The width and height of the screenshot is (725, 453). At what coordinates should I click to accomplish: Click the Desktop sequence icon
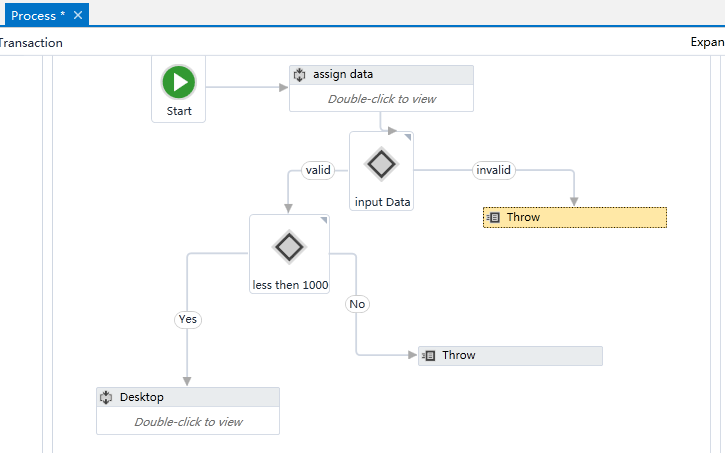coord(106,398)
